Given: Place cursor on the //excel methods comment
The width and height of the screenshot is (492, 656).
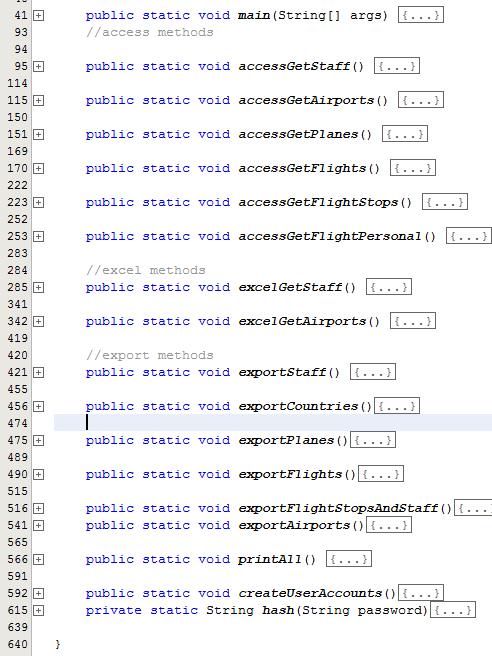Looking at the screenshot, I should [146, 270].
